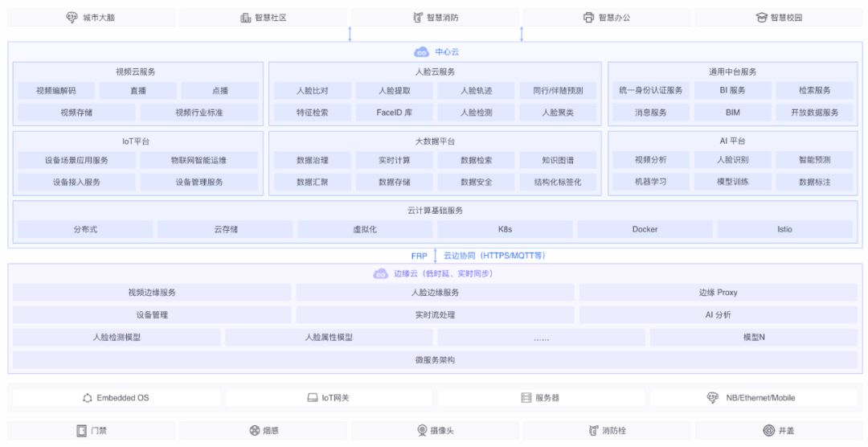Select the BIM block
This screenshot has width=868, height=447.
733,113
